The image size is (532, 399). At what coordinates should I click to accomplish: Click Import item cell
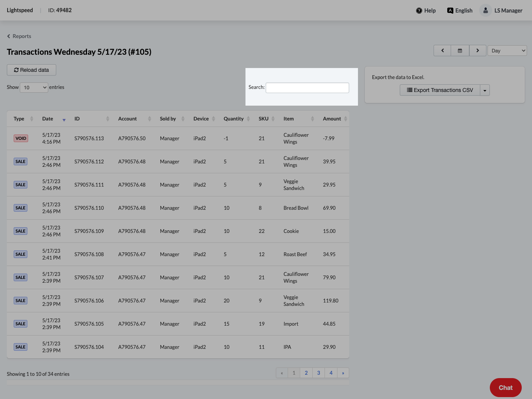[291, 324]
